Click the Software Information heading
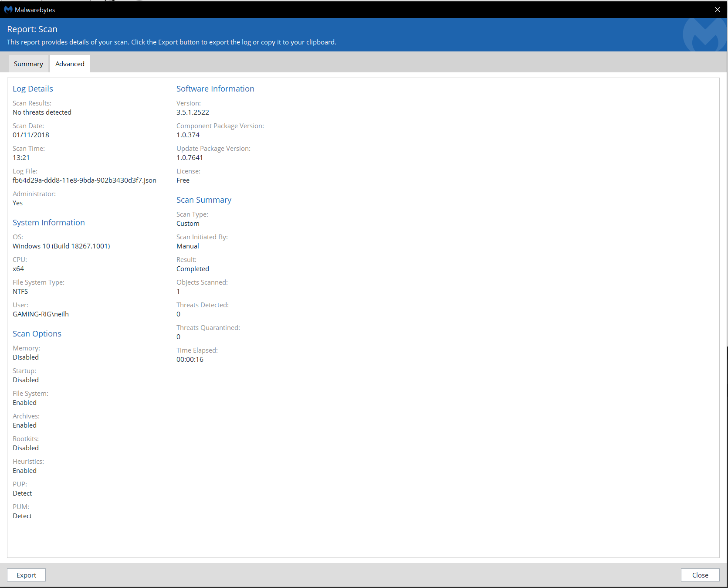 click(215, 89)
